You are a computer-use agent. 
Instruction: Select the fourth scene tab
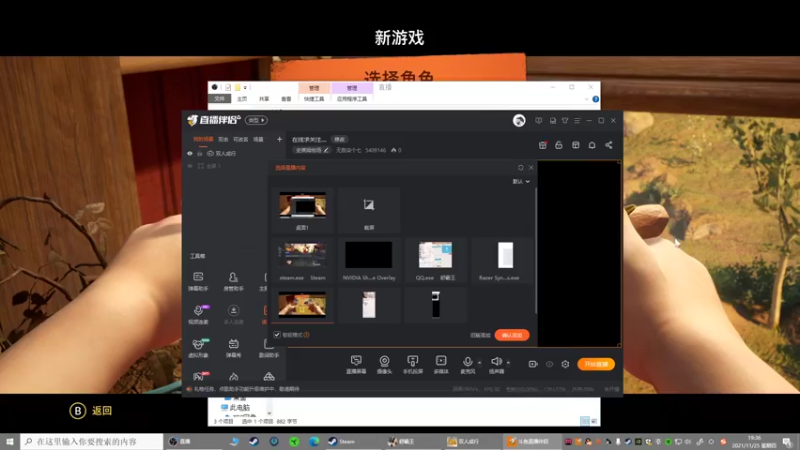259,139
